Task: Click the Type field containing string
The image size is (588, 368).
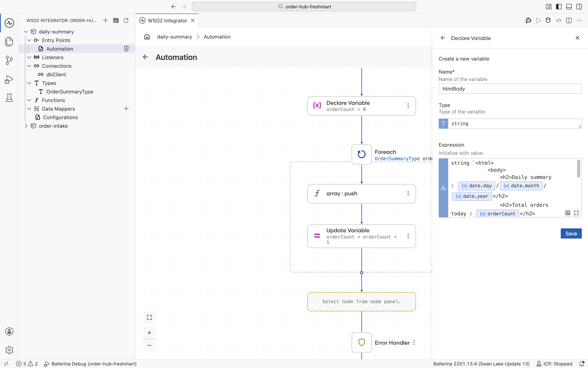Action: coord(515,124)
